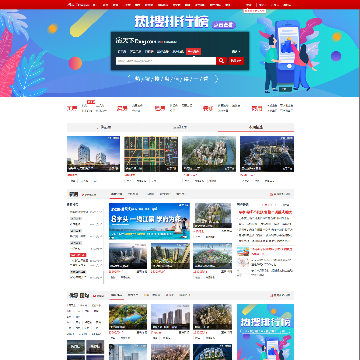Click the 热搜排行榜 side advertisement at bottom right
The image size is (360, 360).
[x=265, y=332]
